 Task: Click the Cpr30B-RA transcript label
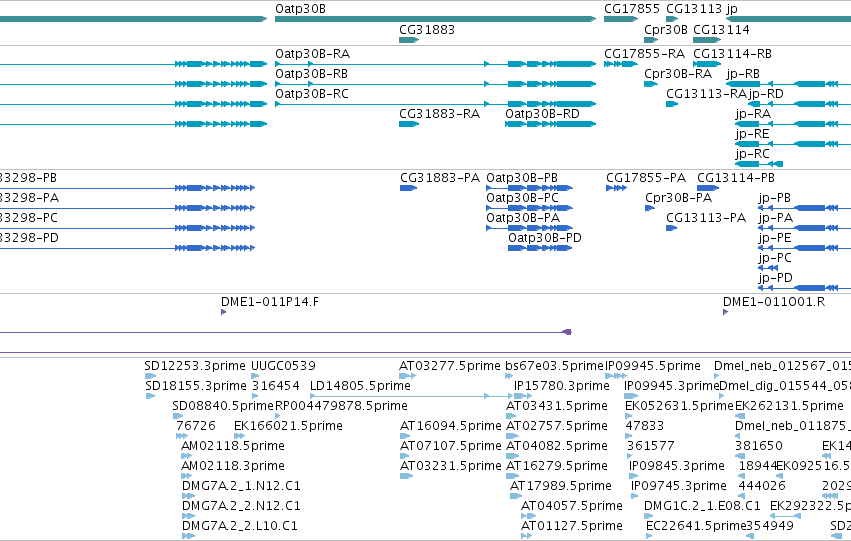[678, 74]
